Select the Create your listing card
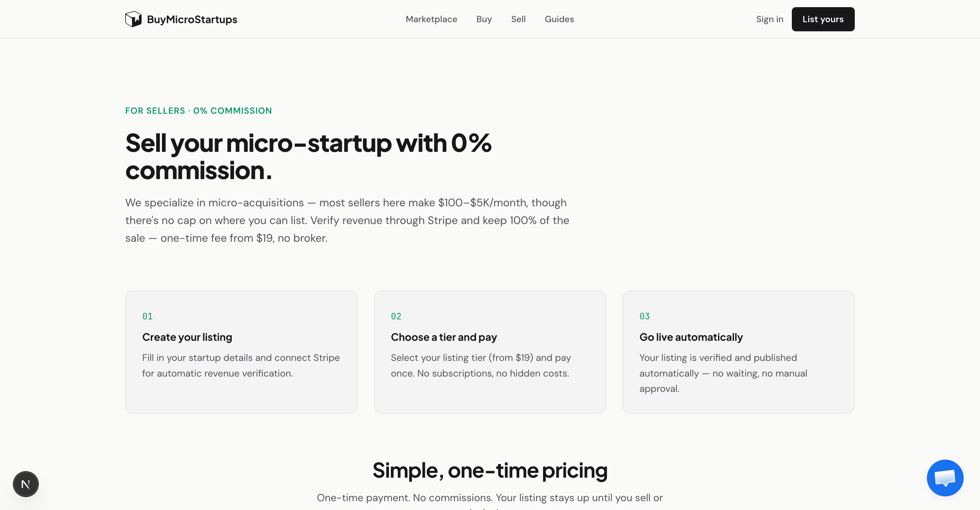 click(241, 352)
